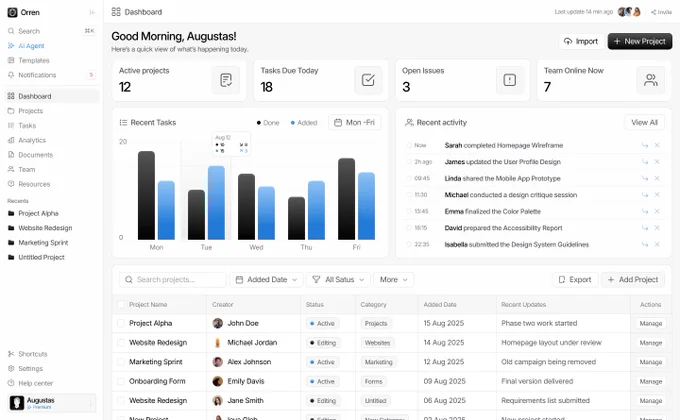The image size is (680, 420).
Task: Click reply arrow on Sarah's activity row
Action: click(x=645, y=145)
